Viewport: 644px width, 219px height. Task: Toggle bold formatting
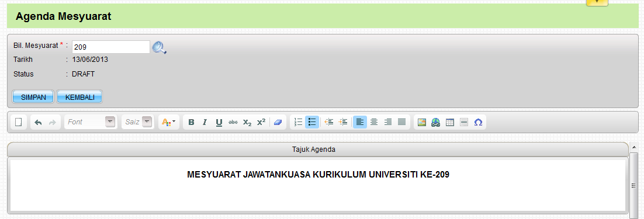(191, 122)
